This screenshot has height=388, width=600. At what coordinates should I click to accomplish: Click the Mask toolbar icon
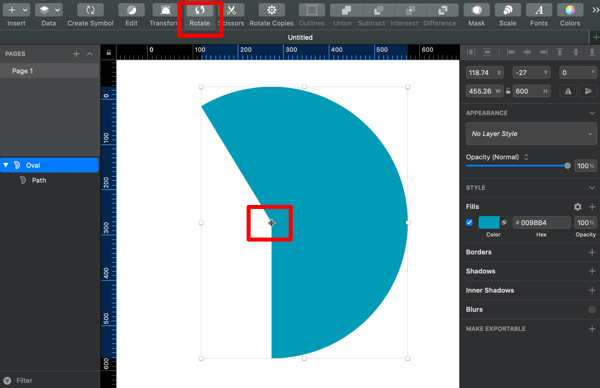pyautogui.click(x=476, y=10)
